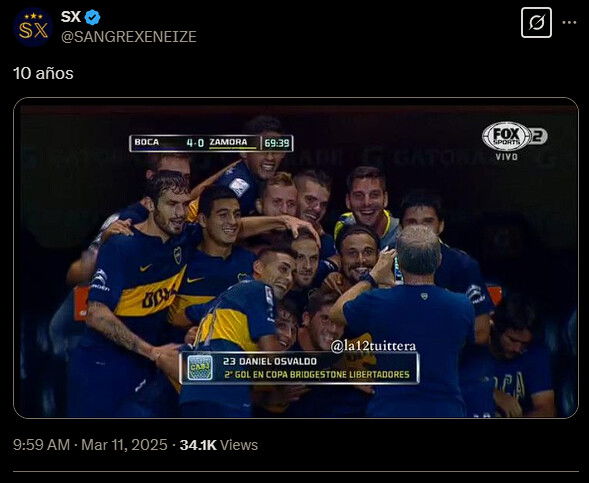Open the three-dot more options menu
Viewport: 589px width, 483px height.
569,23
